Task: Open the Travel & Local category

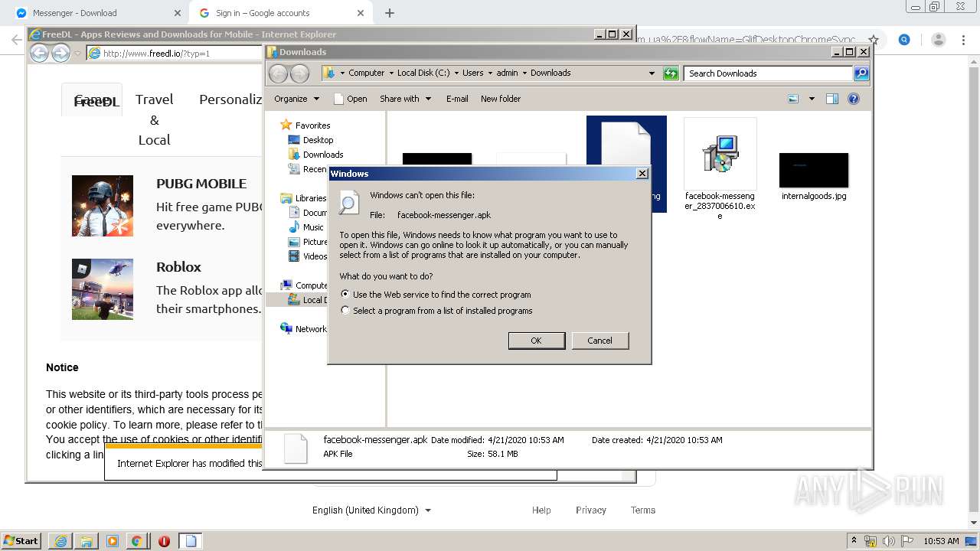Action: (155, 119)
